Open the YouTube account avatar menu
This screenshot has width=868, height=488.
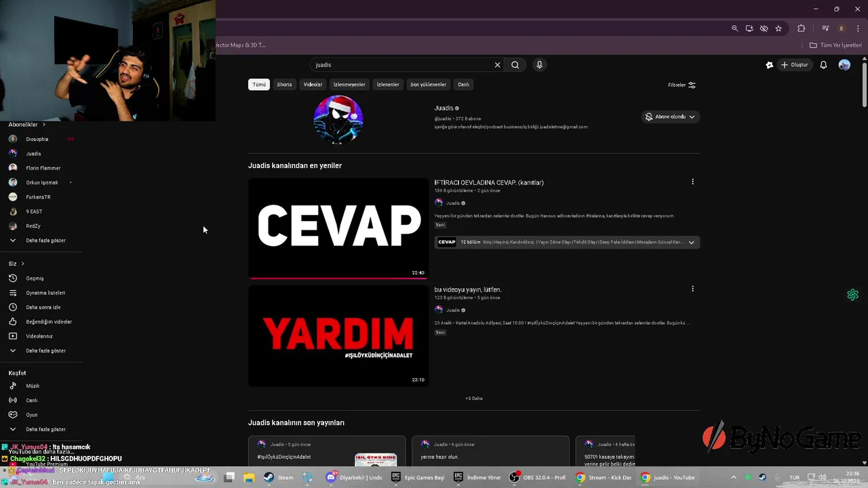pyautogui.click(x=844, y=65)
